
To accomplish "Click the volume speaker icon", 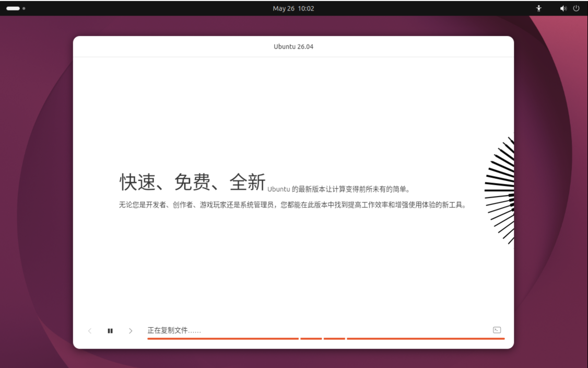I will 563,8.
